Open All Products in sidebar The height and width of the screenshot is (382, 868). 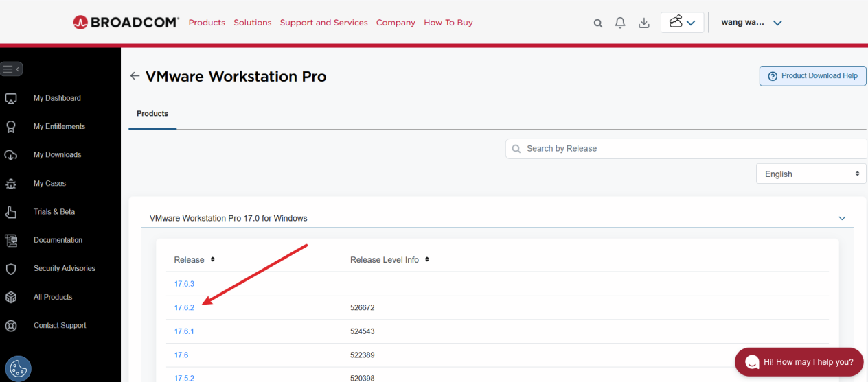click(53, 297)
